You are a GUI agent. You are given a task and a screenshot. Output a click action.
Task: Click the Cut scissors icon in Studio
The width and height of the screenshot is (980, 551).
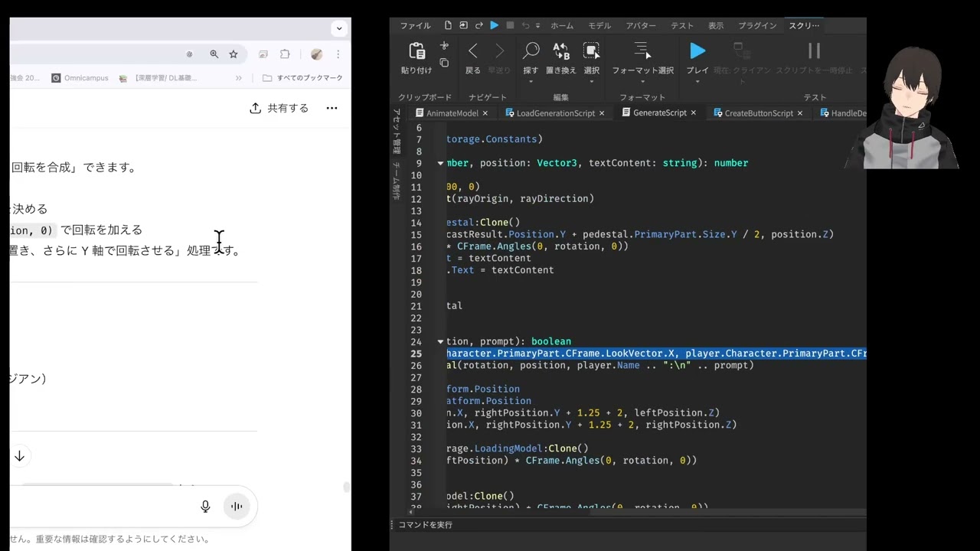point(444,46)
